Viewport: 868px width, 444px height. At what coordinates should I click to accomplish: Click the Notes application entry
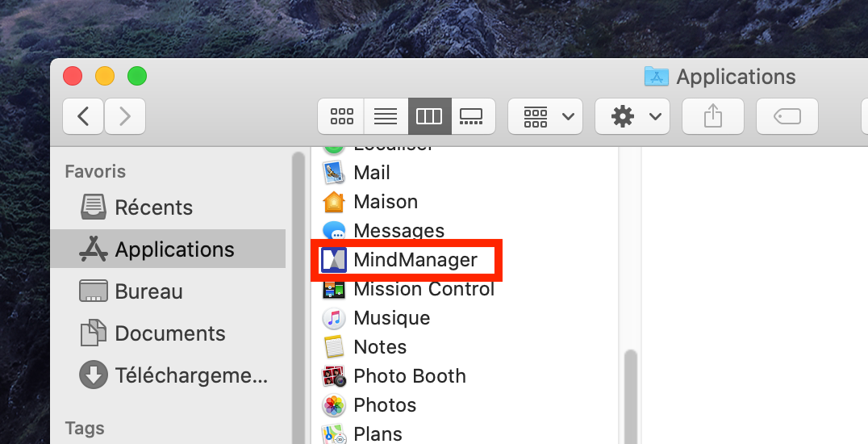(x=379, y=347)
